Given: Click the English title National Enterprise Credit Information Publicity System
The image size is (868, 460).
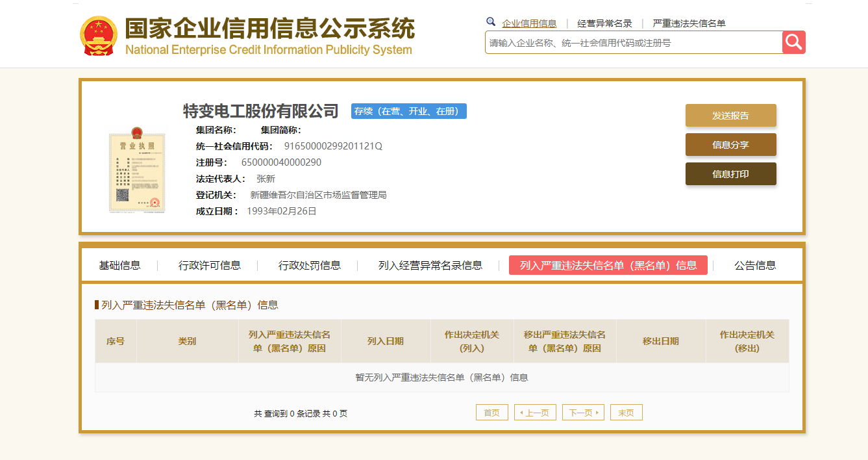Looking at the screenshot, I should coord(269,50).
